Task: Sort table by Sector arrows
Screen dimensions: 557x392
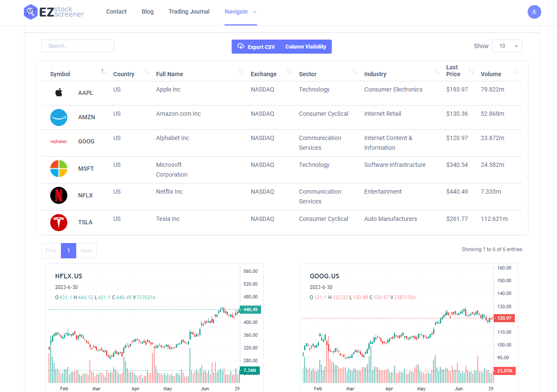Action: tap(355, 71)
